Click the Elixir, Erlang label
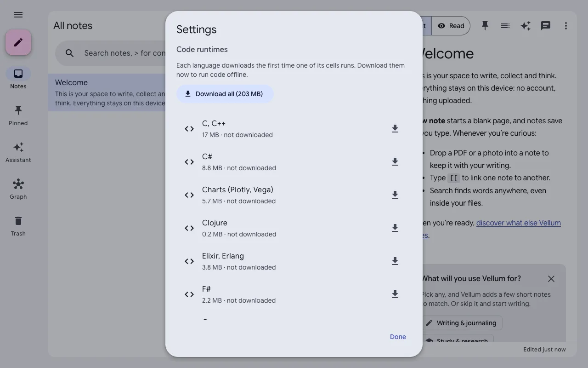 [223, 256]
